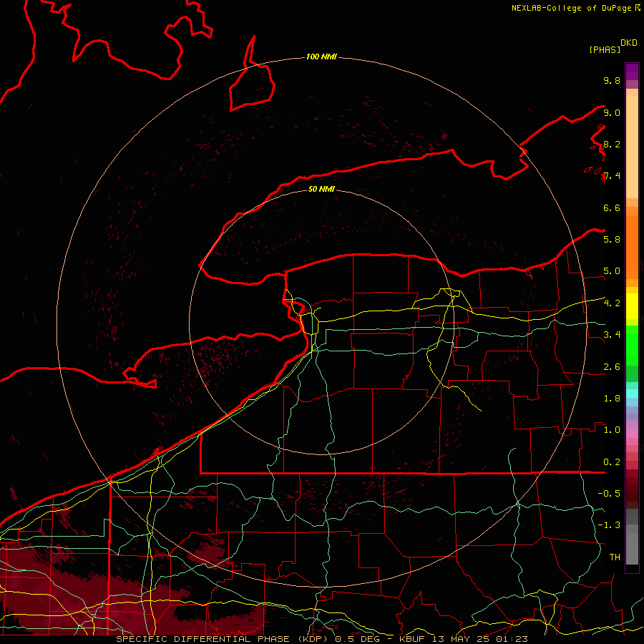This screenshot has width=644, height=644.
Task: Click the cyan color bar segment
Action: tap(632, 394)
